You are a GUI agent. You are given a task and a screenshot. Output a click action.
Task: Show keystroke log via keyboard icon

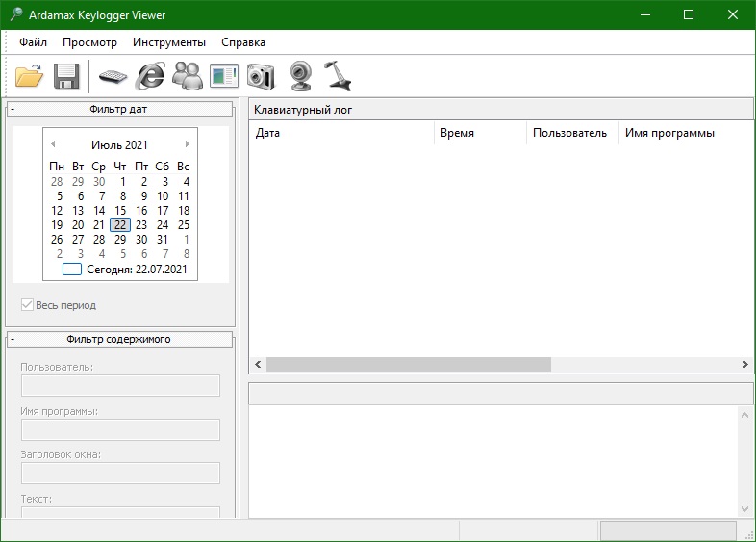(113, 76)
